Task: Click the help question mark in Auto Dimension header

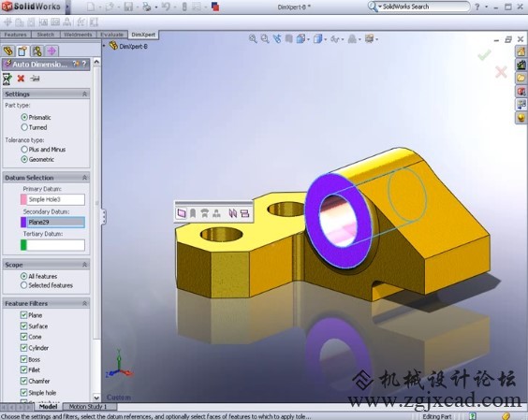Action: [x=84, y=64]
